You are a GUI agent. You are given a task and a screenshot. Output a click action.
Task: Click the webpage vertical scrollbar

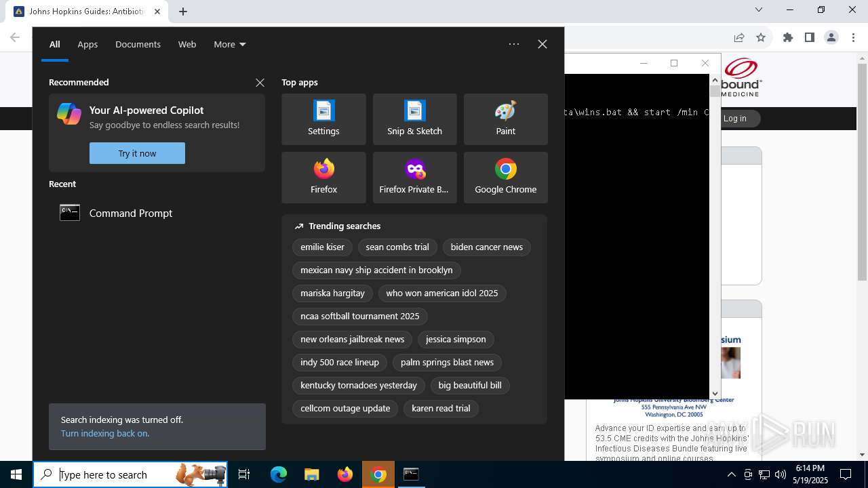862,256
